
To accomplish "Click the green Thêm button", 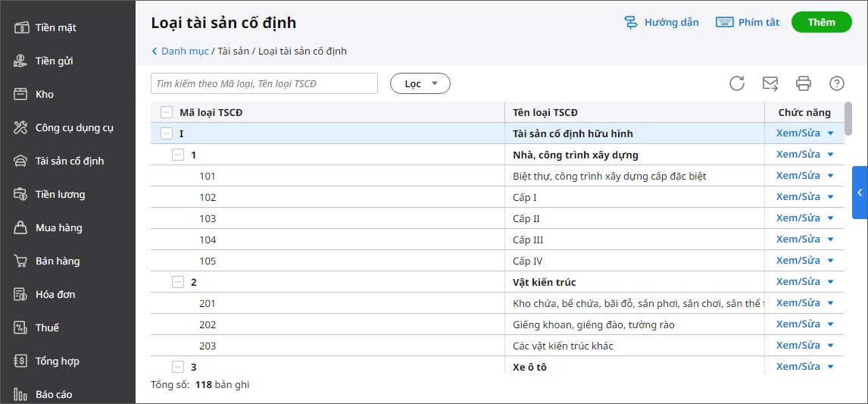I will pyautogui.click(x=821, y=22).
